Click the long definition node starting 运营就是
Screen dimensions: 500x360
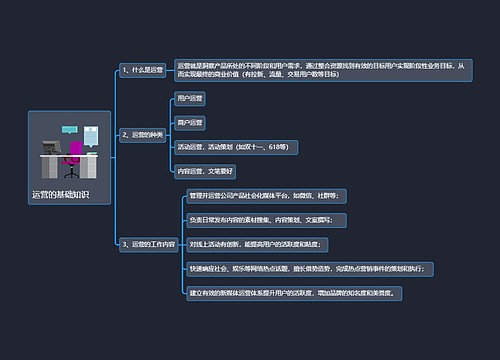pos(323,70)
